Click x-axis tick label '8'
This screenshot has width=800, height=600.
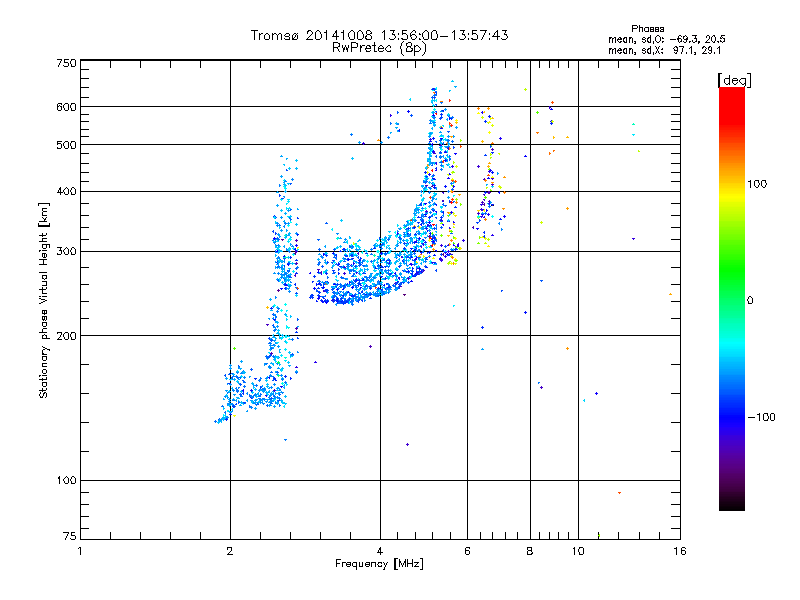click(530, 551)
